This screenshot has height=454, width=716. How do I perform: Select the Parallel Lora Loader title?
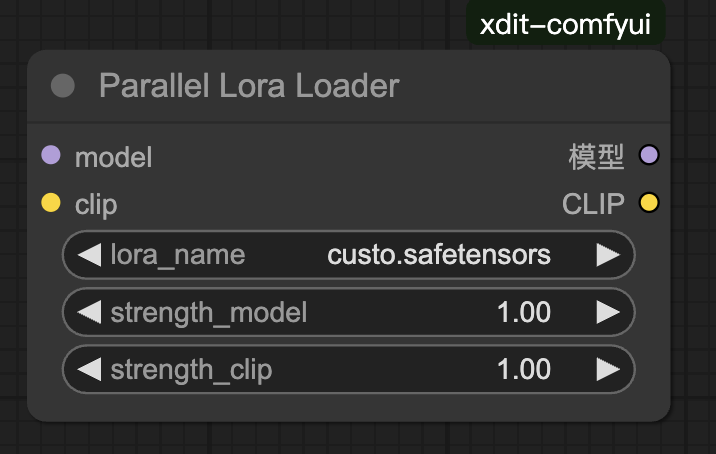pyautogui.click(x=249, y=86)
